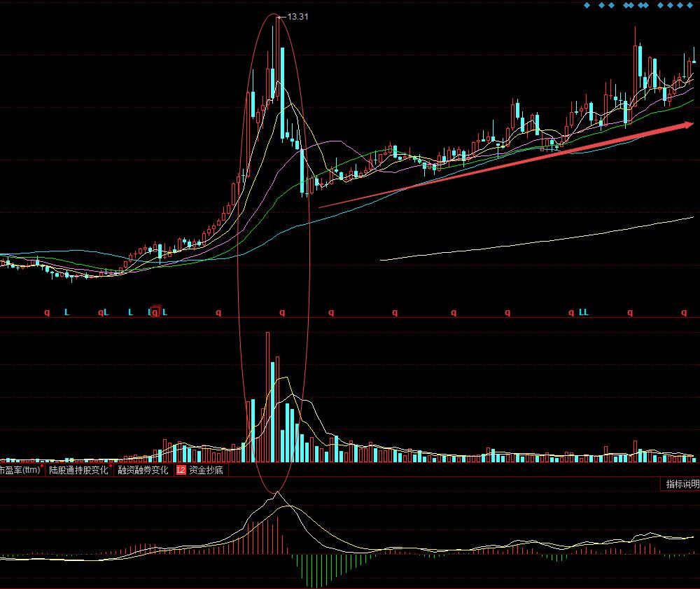Viewport: 700px width, 589px height.
Task: Click the red L2 badge icon
Action: coord(181,471)
